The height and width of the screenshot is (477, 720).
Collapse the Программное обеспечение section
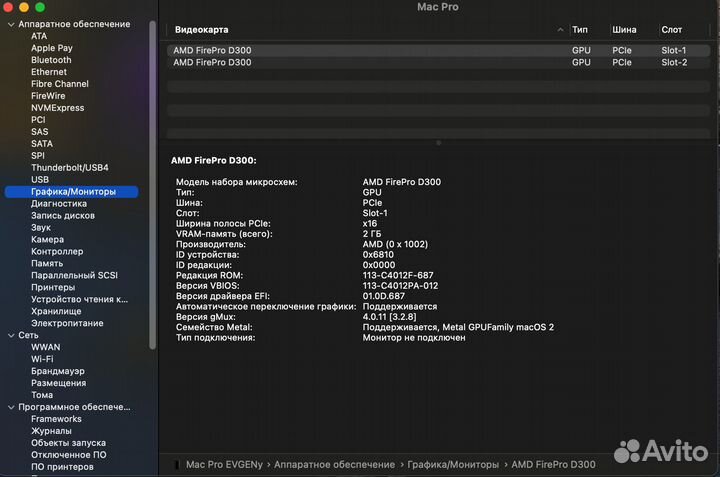(x=11, y=407)
